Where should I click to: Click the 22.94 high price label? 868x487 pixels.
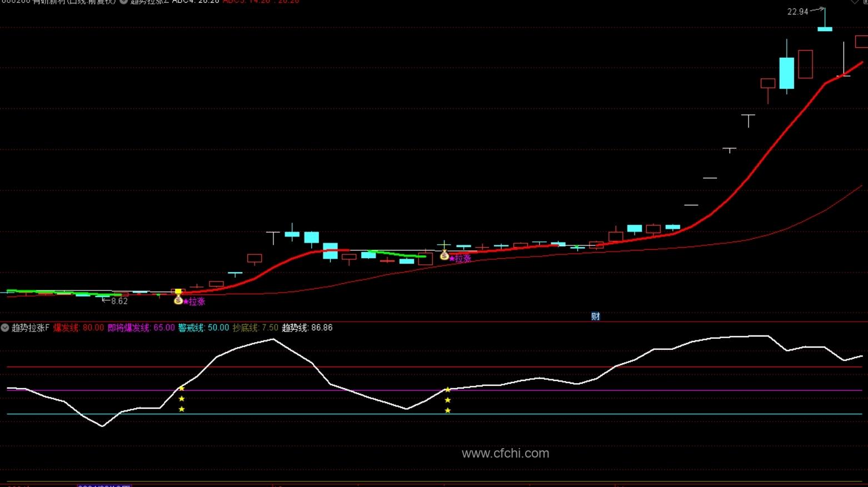[x=797, y=12]
